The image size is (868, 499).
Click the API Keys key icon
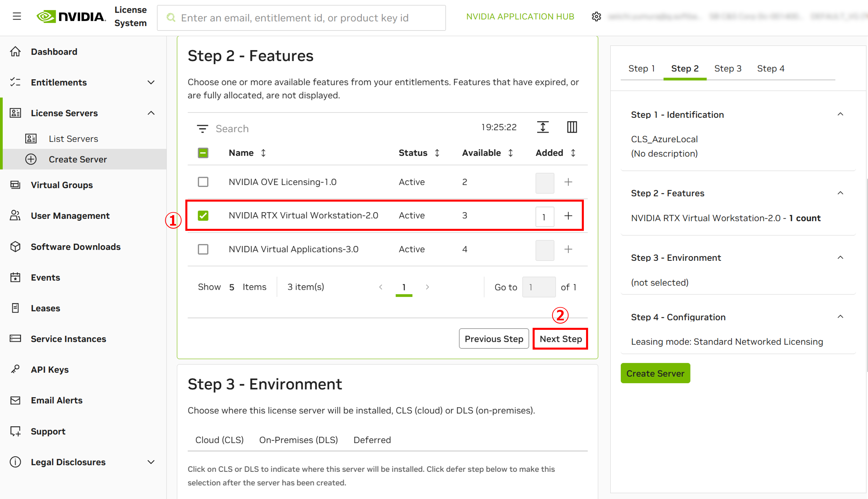[15, 369]
